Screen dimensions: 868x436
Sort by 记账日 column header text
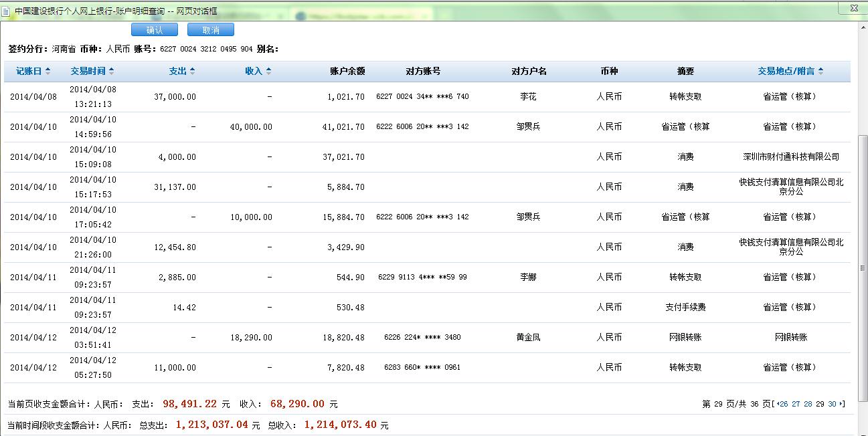[29, 72]
